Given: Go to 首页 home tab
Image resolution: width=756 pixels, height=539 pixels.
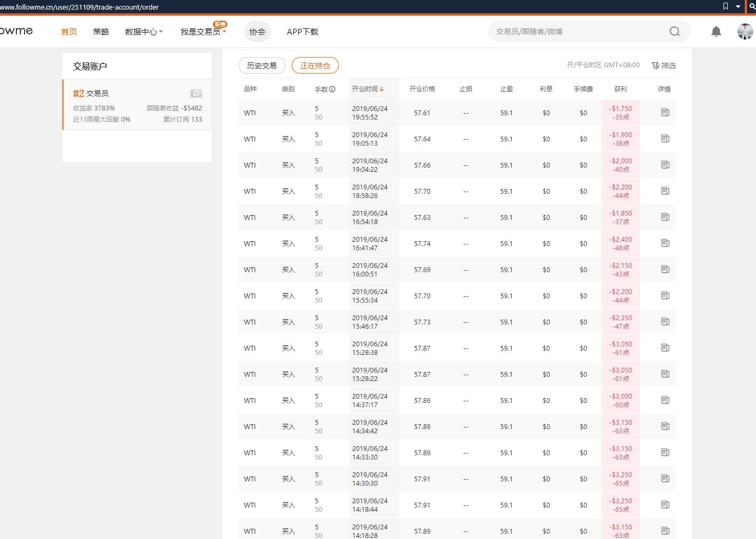Looking at the screenshot, I should point(69,31).
